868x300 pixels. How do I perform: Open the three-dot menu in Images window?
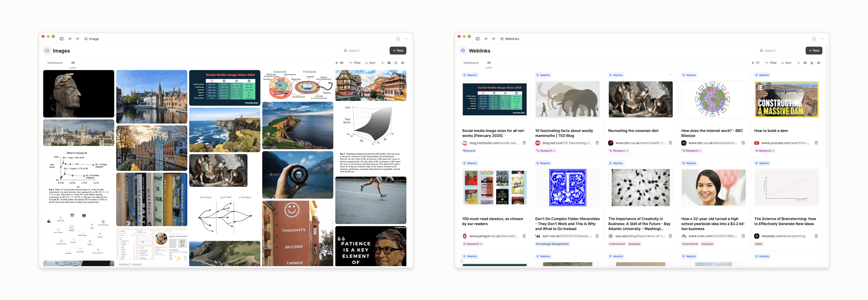406,39
